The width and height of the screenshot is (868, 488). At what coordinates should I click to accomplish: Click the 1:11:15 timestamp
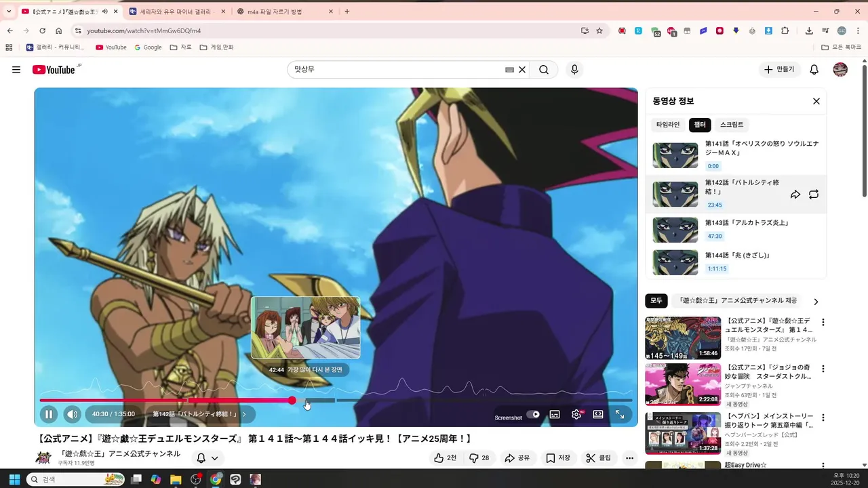[x=717, y=269]
